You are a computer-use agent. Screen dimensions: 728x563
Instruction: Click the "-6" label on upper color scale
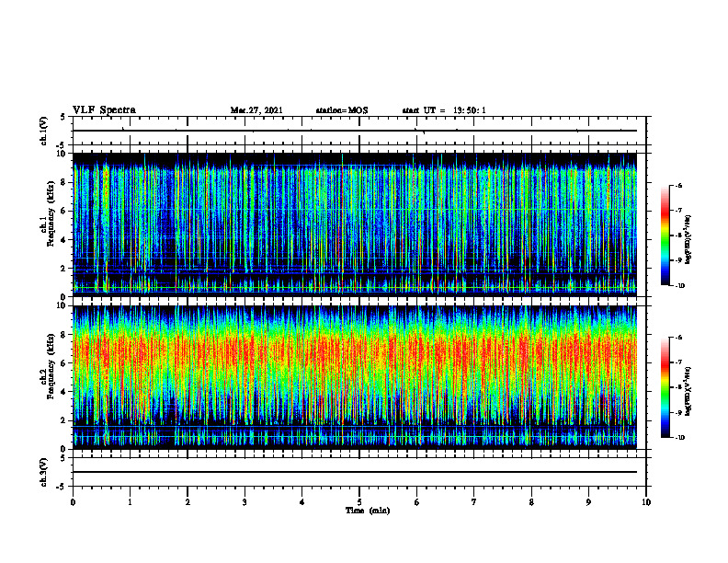click(678, 185)
